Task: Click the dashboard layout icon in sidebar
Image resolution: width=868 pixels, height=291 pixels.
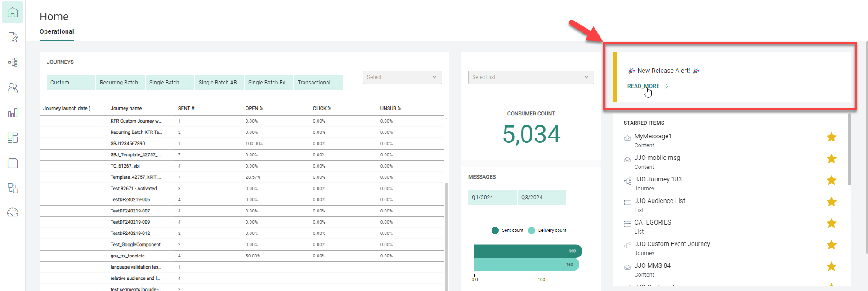Action: [x=13, y=138]
